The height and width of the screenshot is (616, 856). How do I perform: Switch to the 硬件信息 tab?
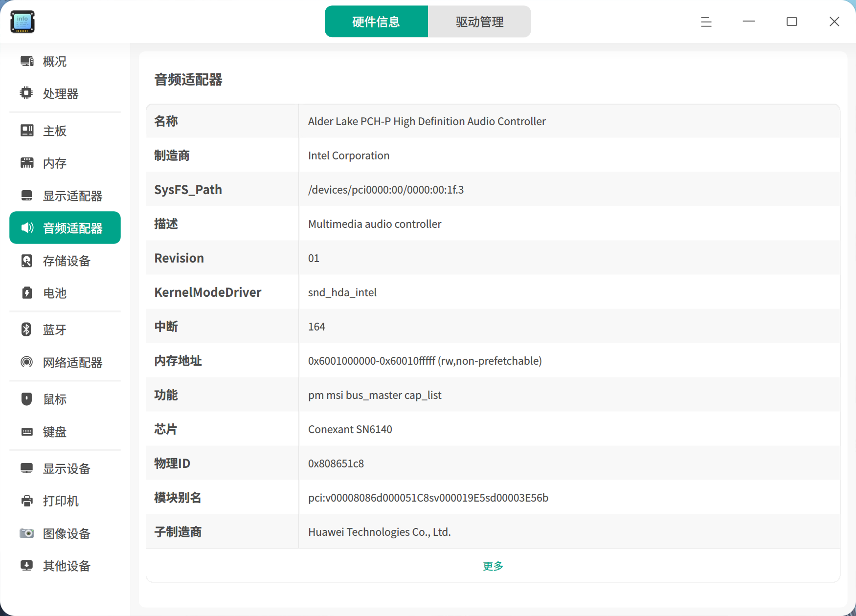point(376,22)
